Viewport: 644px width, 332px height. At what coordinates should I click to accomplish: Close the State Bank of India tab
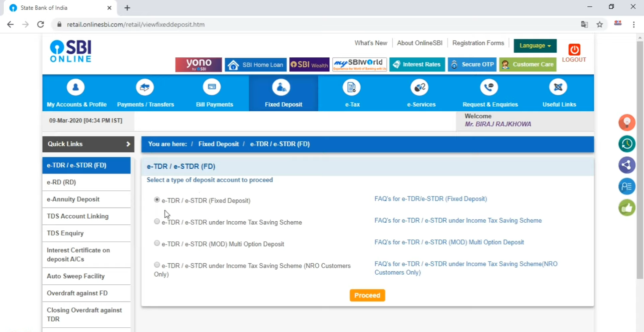(109, 8)
